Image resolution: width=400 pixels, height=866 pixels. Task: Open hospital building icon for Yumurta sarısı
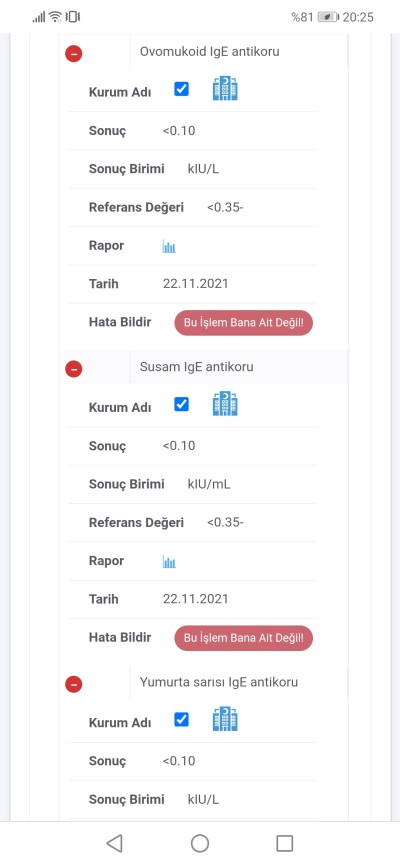(x=225, y=719)
